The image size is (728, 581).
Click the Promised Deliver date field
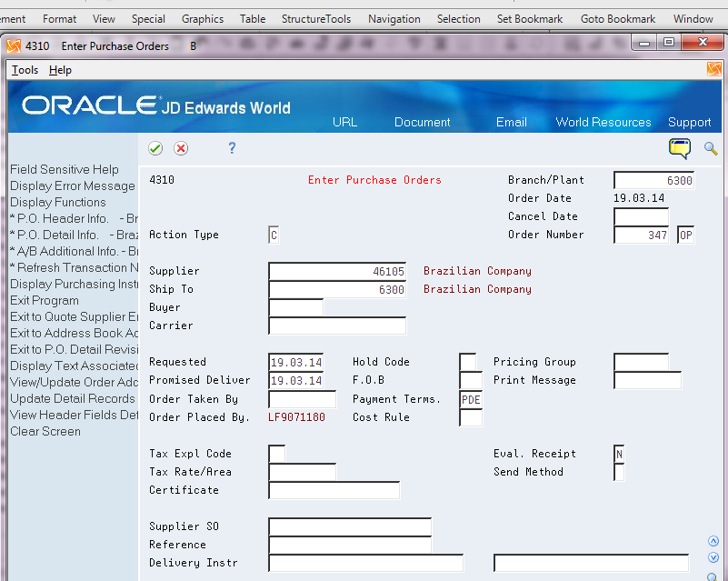pos(295,380)
